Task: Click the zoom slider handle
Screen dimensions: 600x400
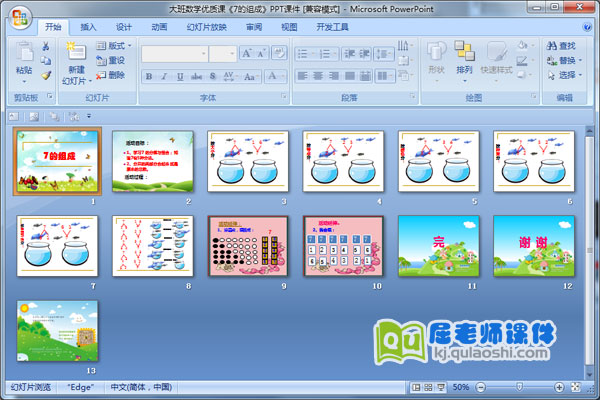Action: 518,387
